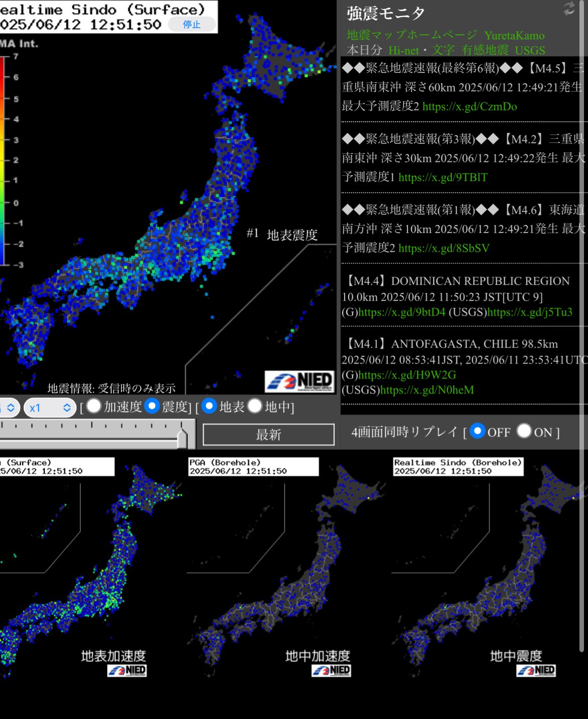This screenshot has width=588, height=719.
Task: Select the 地表 radio button
Action: tap(209, 406)
